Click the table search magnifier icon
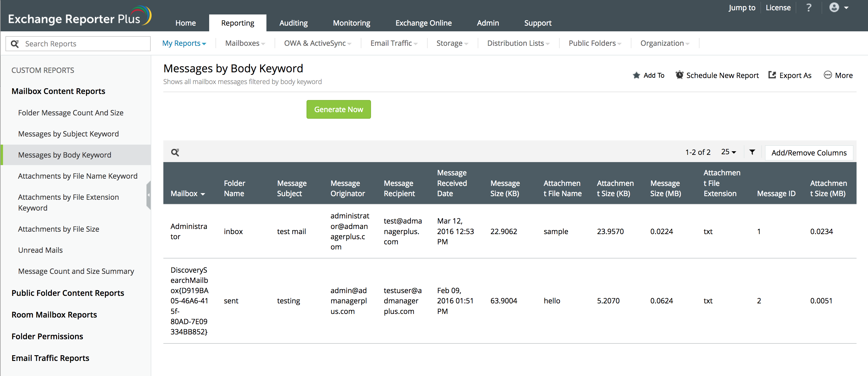868x376 pixels. [x=175, y=152]
